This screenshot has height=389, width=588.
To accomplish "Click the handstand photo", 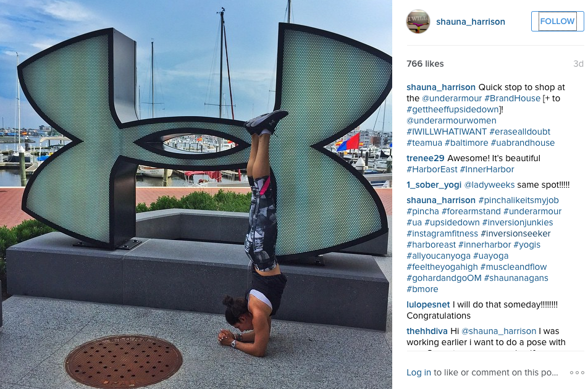I will [x=196, y=194].
